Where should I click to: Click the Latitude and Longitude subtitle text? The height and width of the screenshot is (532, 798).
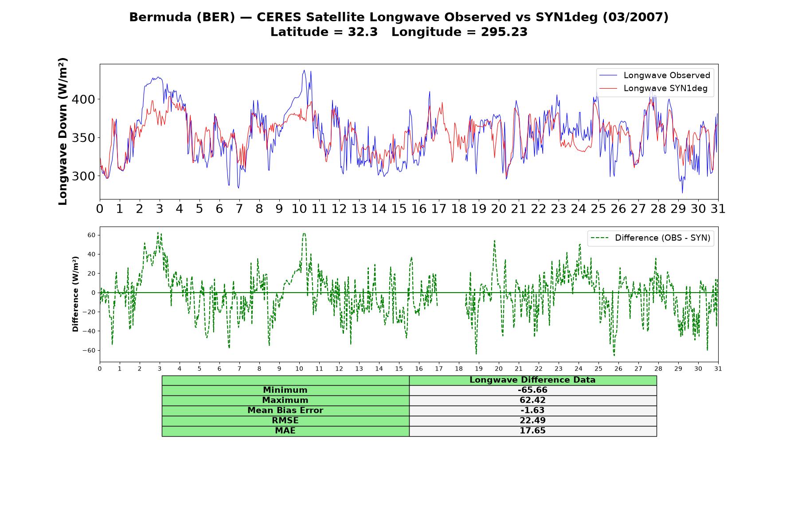[399, 32]
